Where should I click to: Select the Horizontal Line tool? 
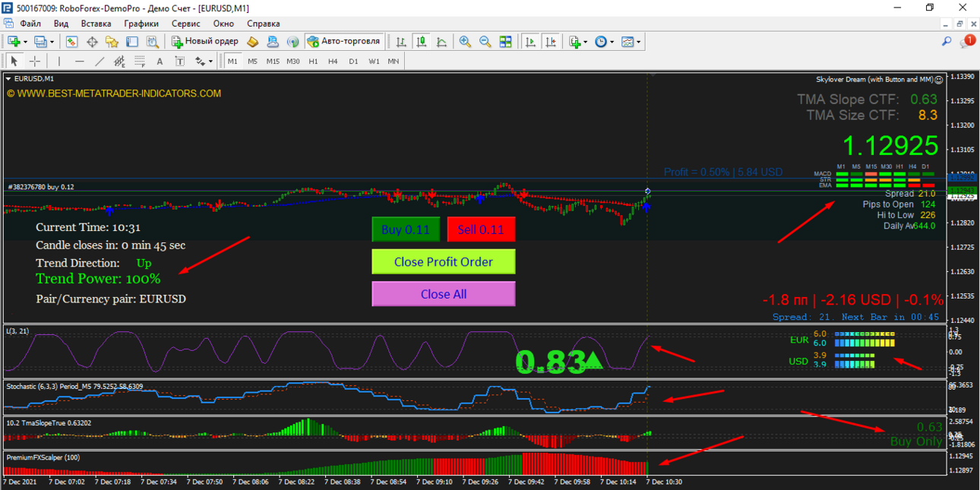click(x=80, y=62)
